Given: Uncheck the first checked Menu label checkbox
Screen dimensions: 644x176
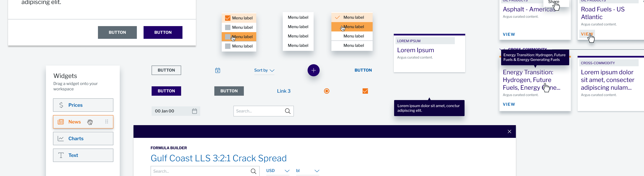Looking at the screenshot, I should (x=228, y=18).
